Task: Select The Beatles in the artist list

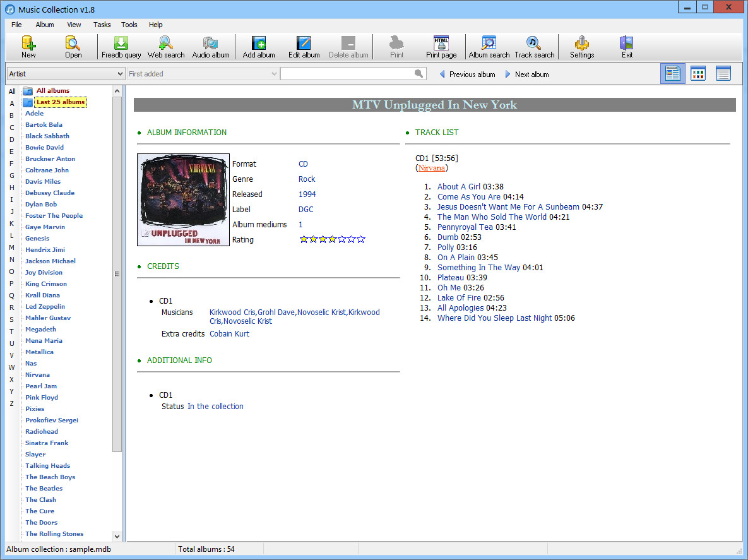Action: tap(44, 489)
